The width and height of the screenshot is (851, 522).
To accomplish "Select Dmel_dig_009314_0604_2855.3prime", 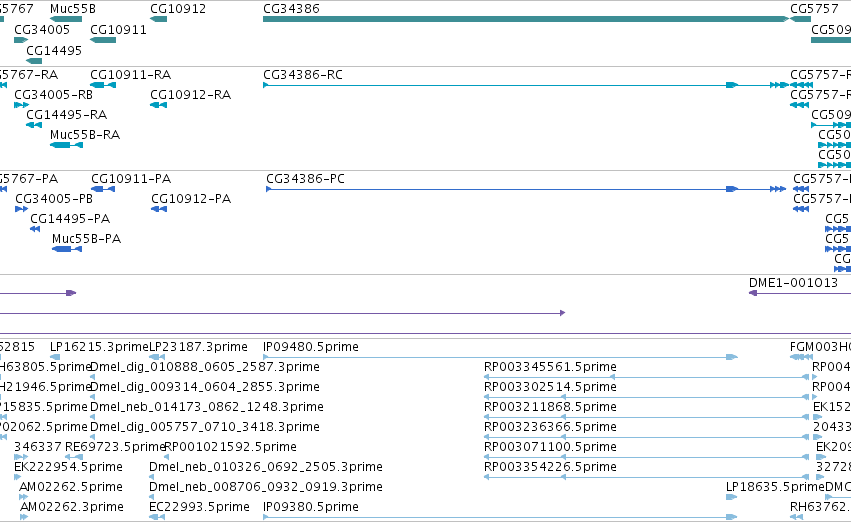I will (x=205, y=387).
